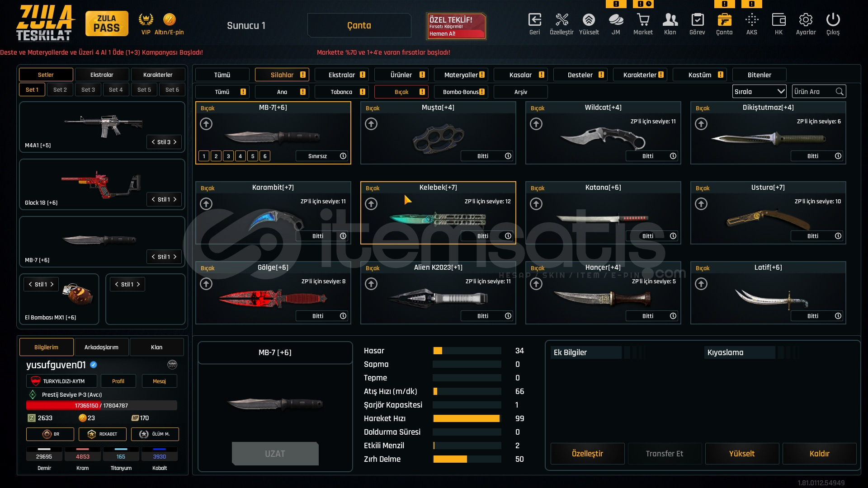This screenshot has width=868, height=488.
Task: Click the Çıkış power icon
Action: [x=833, y=20]
